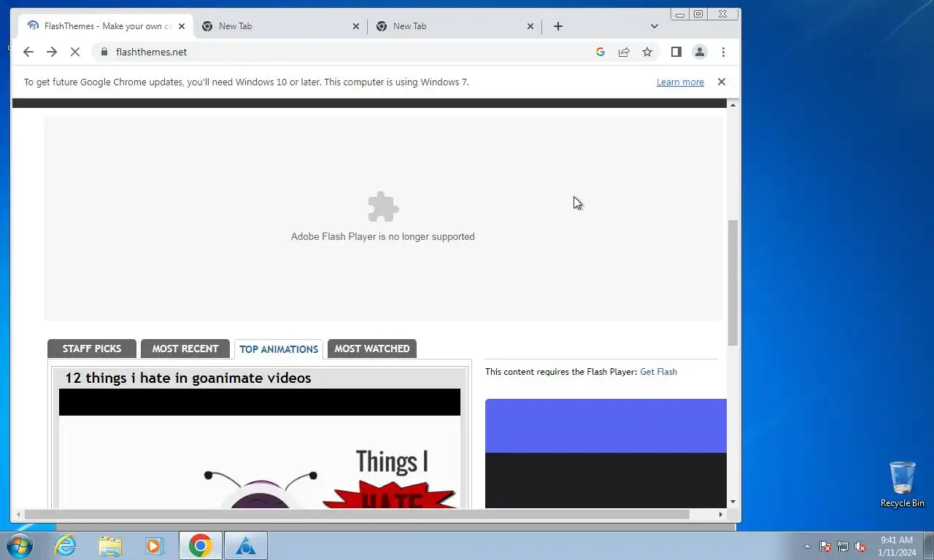934x560 pixels.
Task: Click the Chrome taskbar icon
Action: [x=200, y=545]
